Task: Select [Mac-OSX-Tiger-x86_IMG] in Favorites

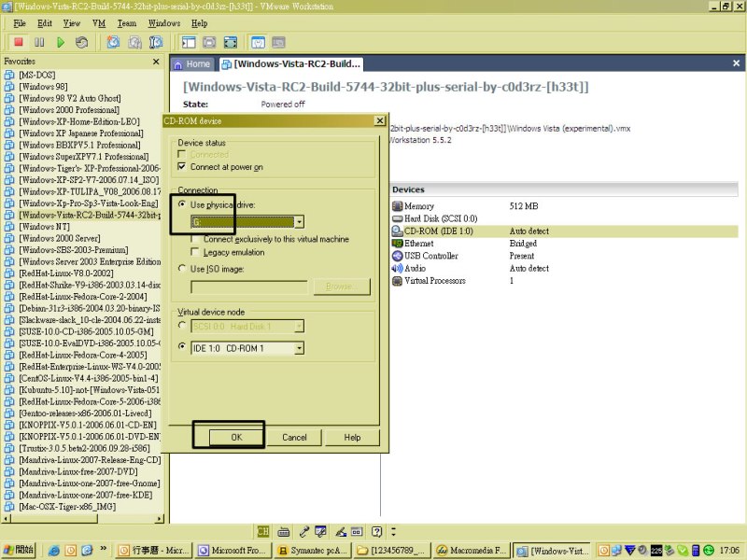Action: pyautogui.click(x=67, y=507)
